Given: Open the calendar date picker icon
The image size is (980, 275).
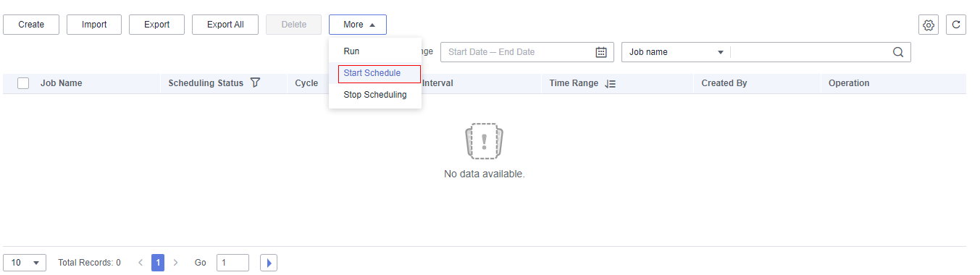Looking at the screenshot, I should click(x=600, y=52).
